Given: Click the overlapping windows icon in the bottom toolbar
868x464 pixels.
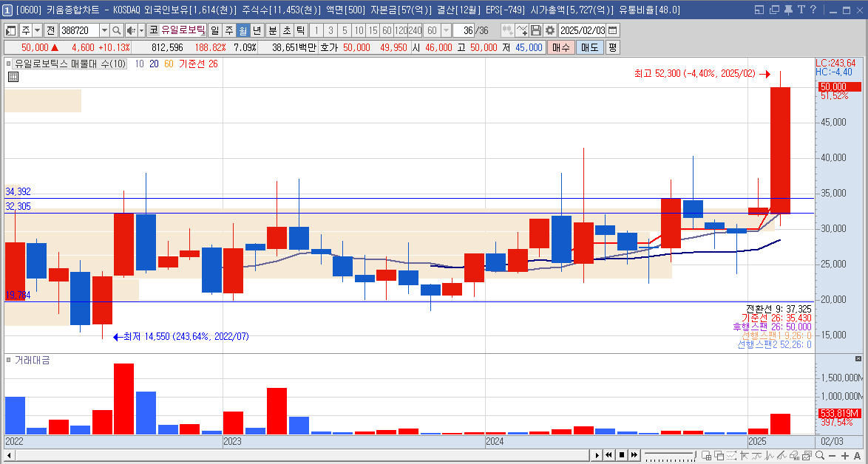Looking at the screenshot, I should 719,455.
